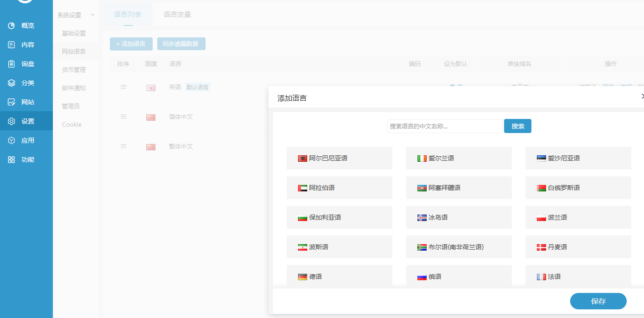Image resolution: width=644 pixels, height=318 pixels.
Task: Click the 搜索 search button
Action: point(517,126)
